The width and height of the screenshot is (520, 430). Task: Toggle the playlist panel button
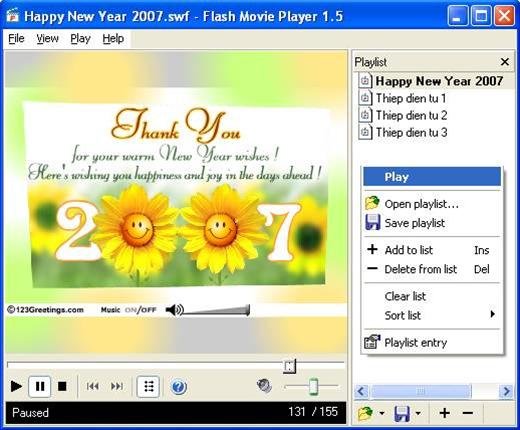[x=148, y=387]
